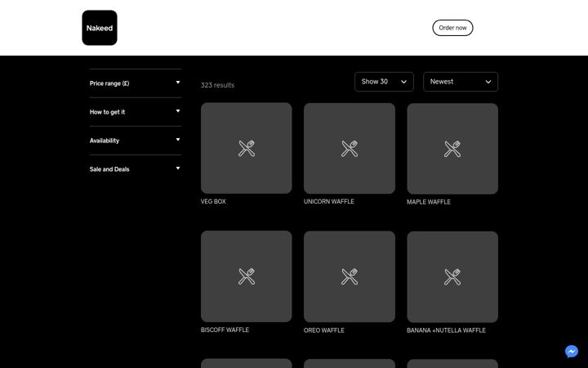Open the BANANA +NUTELLA WAFFLE product image
The width and height of the screenshot is (588, 368).
[x=452, y=276]
